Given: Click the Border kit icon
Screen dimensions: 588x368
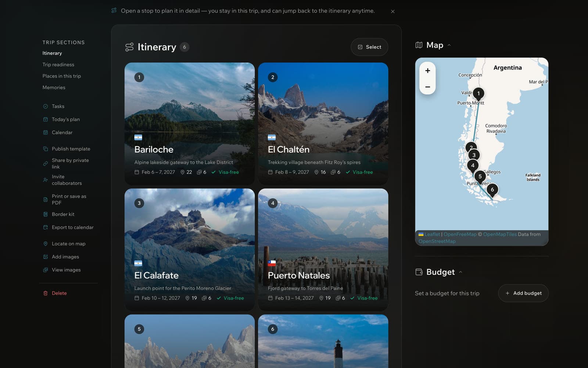Looking at the screenshot, I should click(46, 214).
